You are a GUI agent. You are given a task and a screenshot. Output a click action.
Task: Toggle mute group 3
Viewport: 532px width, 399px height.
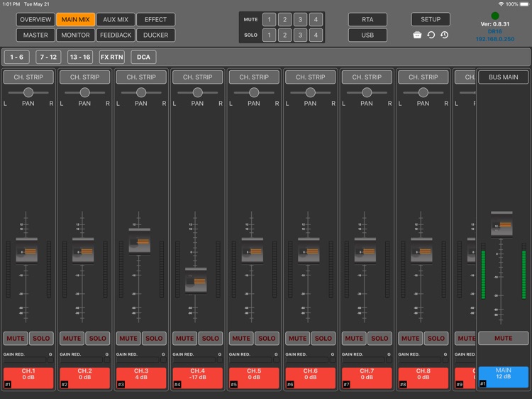click(300, 19)
